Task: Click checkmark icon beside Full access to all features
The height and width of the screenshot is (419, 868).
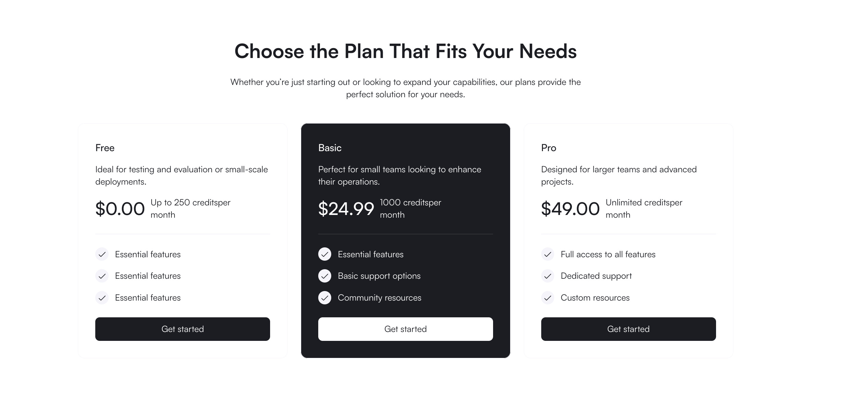Action: [x=547, y=255]
